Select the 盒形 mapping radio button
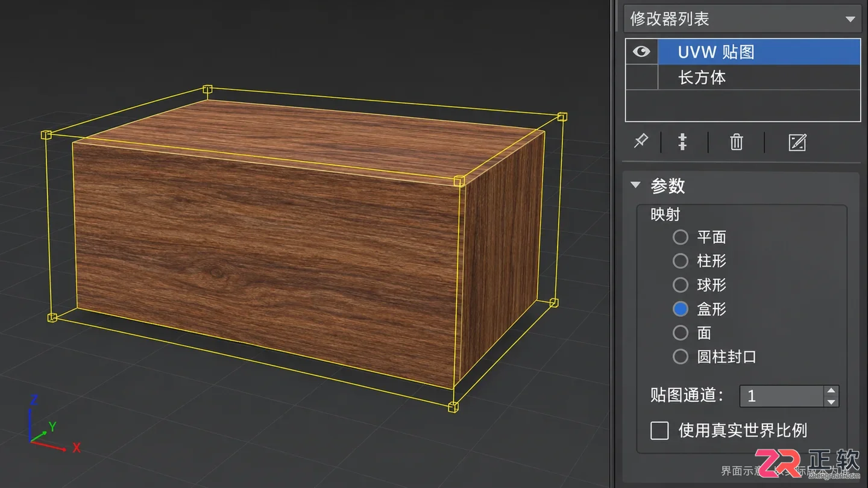 [x=681, y=309]
